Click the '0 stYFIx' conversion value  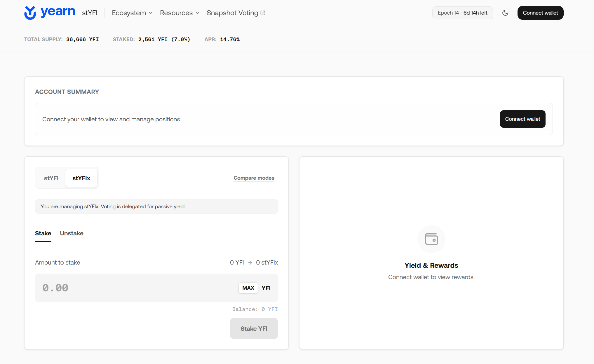[x=267, y=262]
